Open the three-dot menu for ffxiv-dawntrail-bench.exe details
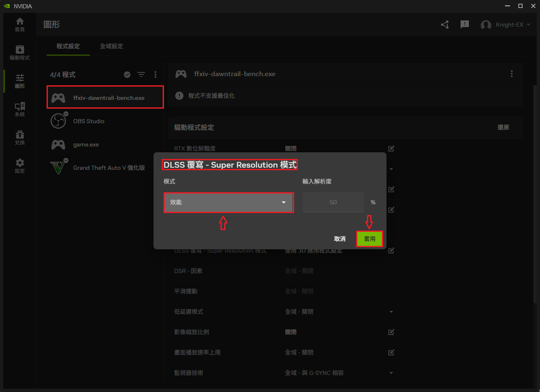This screenshot has width=540, height=392. point(512,74)
